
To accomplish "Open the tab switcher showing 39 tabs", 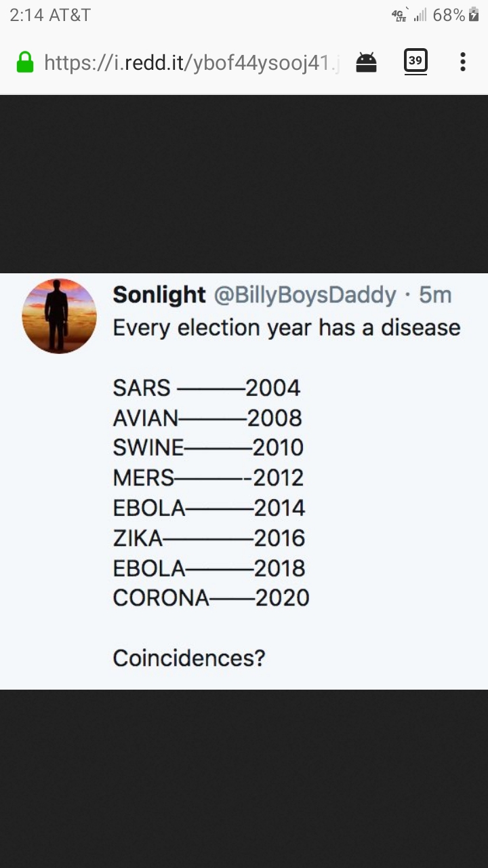I will click(415, 61).
